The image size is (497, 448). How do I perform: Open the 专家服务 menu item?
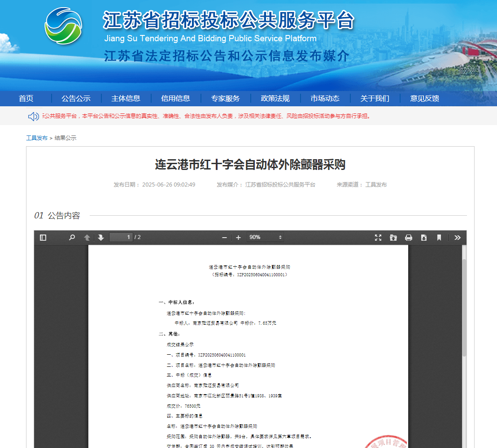[225, 99]
